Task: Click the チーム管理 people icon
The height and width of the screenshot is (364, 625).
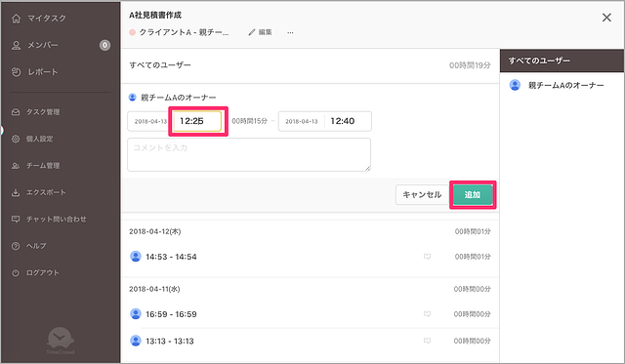Action: pyautogui.click(x=16, y=166)
